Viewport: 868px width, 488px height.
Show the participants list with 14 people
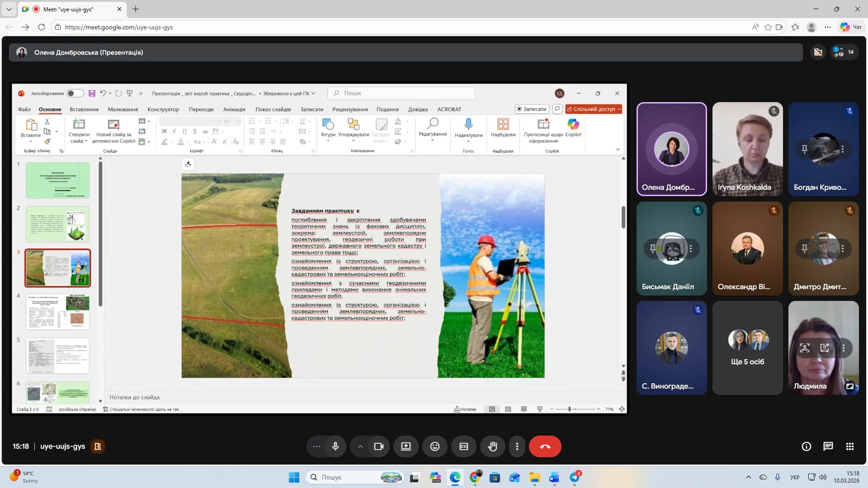pyautogui.click(x=844, y=52)
